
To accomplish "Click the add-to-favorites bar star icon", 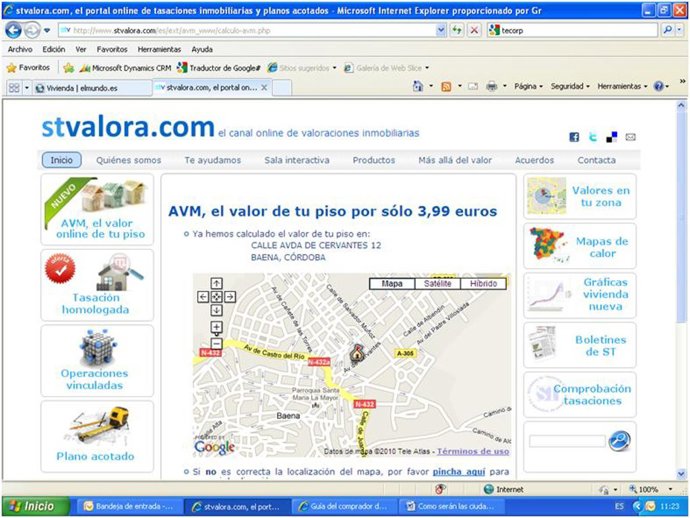I will click(69, 68).
